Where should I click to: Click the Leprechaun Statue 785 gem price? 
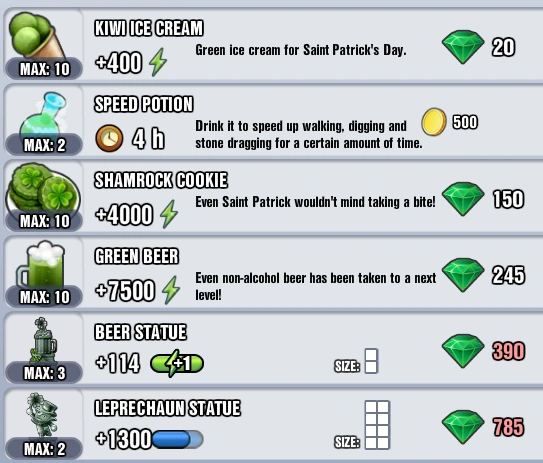click(483, 427)
